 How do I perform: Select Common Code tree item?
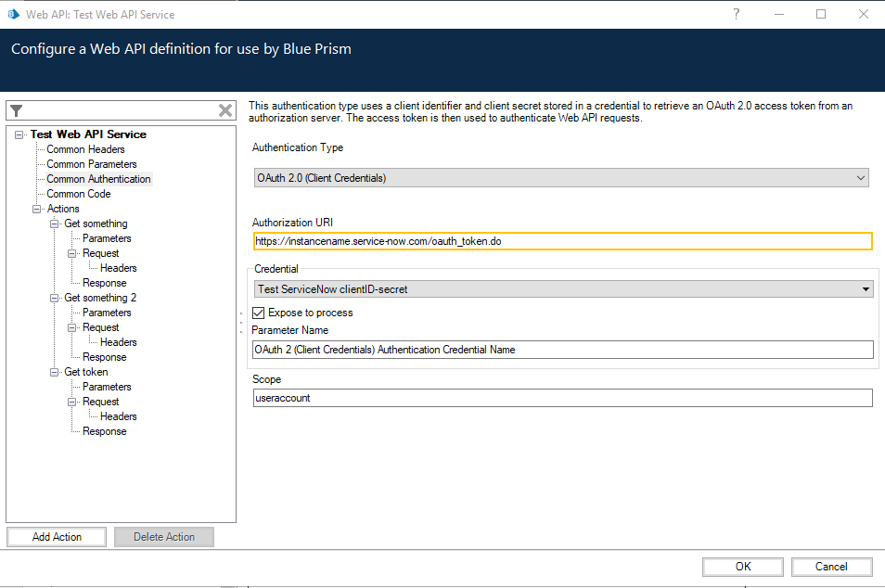(78, 194)
